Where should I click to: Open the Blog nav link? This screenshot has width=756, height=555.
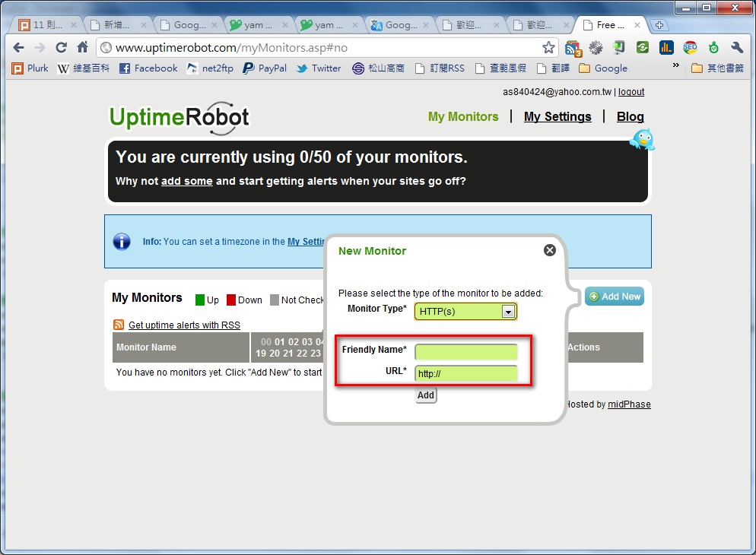(631, 116)
